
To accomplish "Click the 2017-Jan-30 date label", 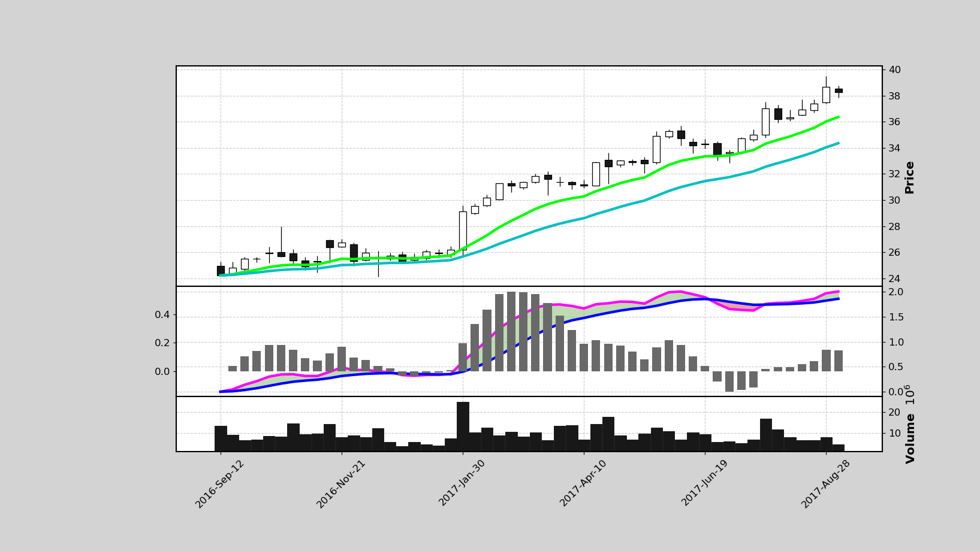I will click(462, 484).
